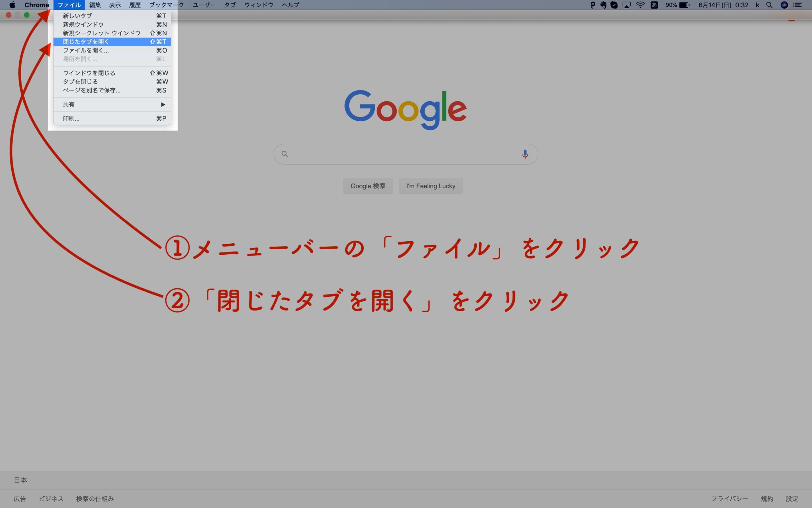Choose ページを別名で保存… item
The width and height of the screenshot is (812, 508).
(x=112, y=90)
